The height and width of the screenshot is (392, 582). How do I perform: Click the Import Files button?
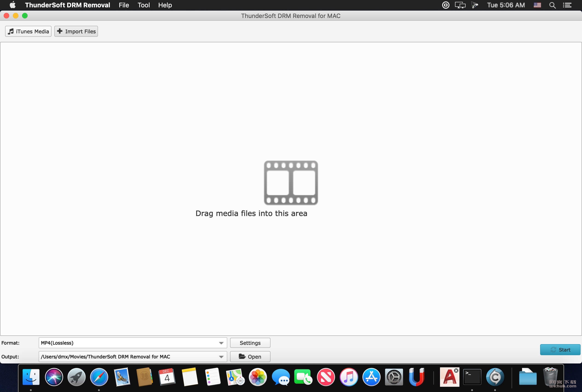[x=76, y=31]
